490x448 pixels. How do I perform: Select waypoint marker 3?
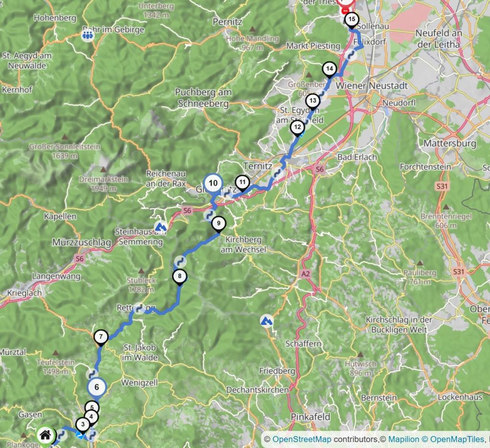click(83, 425)
